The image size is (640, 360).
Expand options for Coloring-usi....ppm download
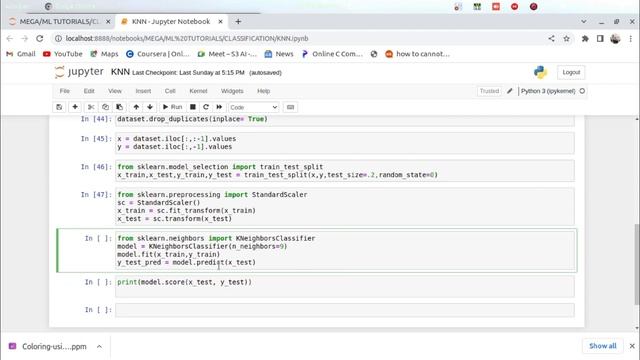(x=99, y=347)
